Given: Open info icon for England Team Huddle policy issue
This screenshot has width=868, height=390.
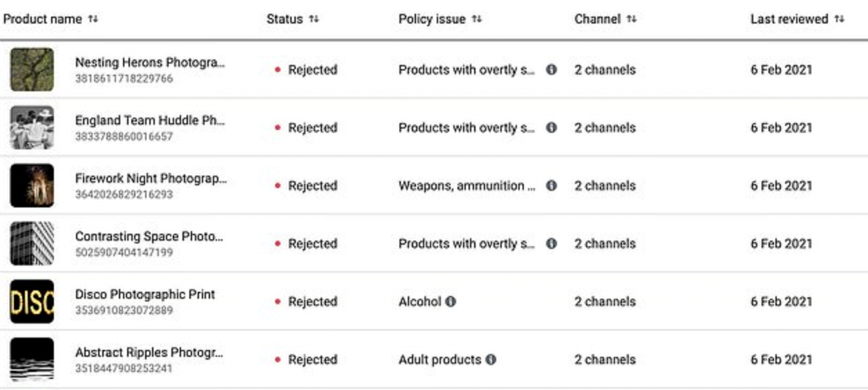Looking at the screenshot, I should (x=551, y=128).
